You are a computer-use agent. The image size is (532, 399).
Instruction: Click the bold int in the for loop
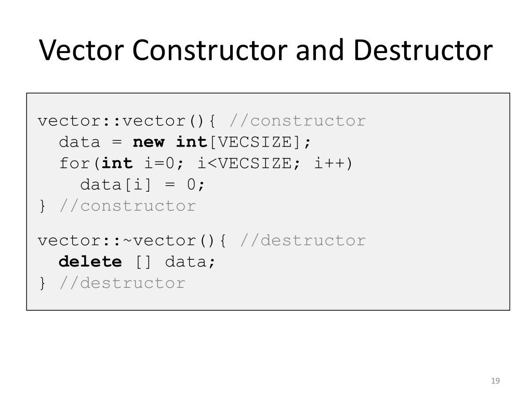(117, 163)
